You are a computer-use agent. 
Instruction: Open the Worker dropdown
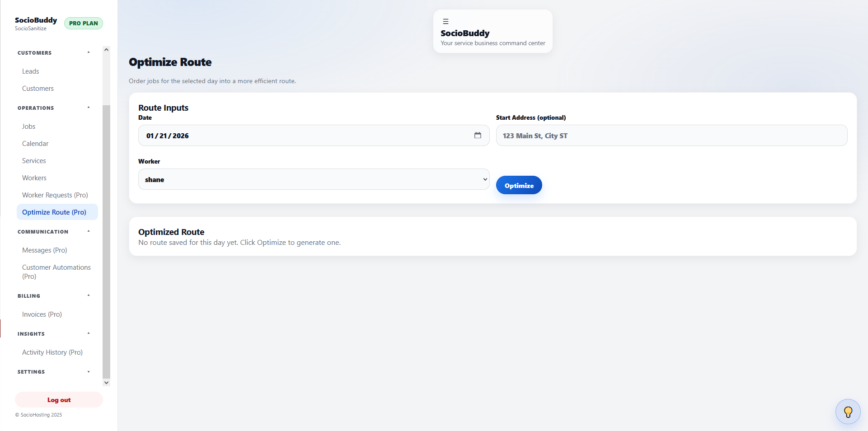(x=314, y=179)
